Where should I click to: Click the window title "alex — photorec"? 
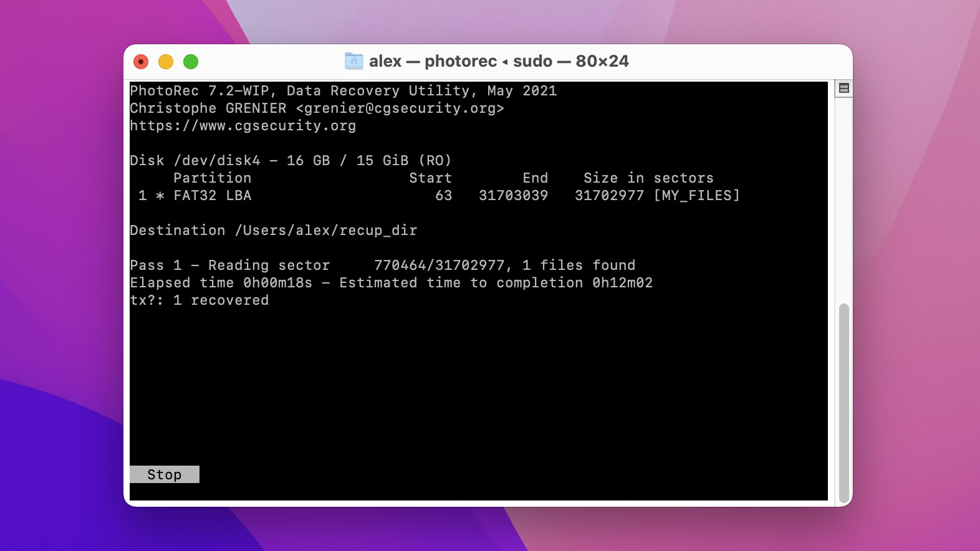(x=433, y=61)
